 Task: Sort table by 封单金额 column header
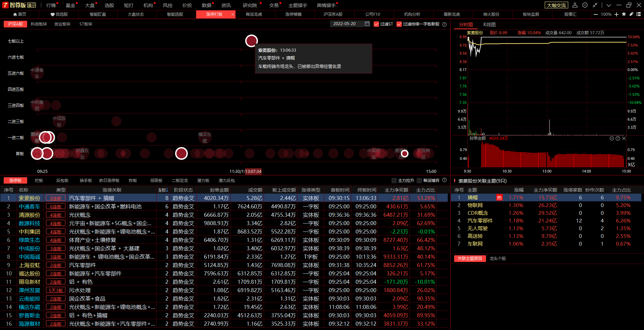coord(219,190)
